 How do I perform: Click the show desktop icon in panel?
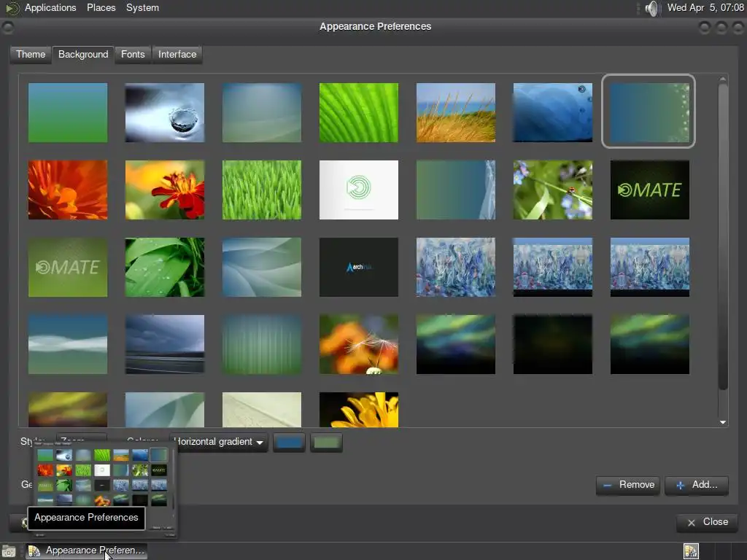point(9,551)
